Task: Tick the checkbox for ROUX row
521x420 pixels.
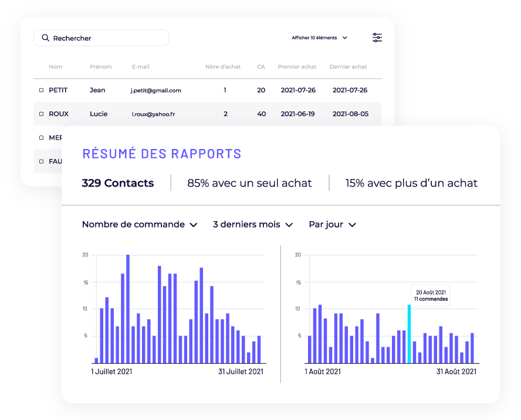Action: (x=41, y=114)
